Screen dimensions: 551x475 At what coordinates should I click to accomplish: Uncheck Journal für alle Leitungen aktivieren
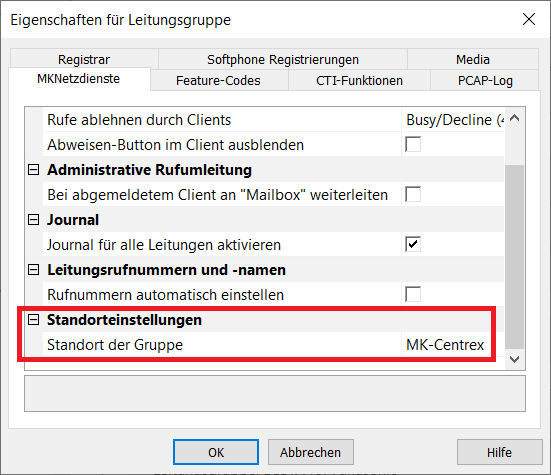(x=413, y=245)
